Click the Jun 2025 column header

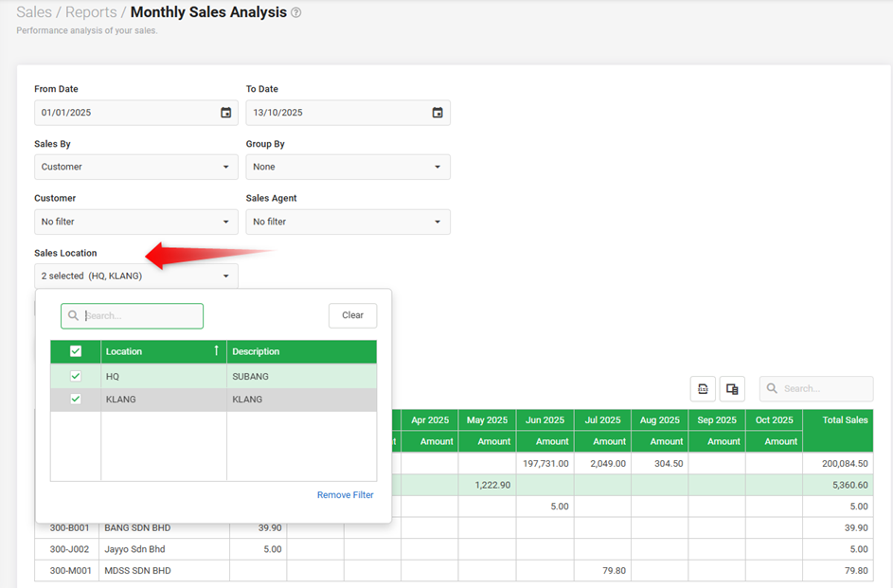pyautogui.click(x=545, y=420)
